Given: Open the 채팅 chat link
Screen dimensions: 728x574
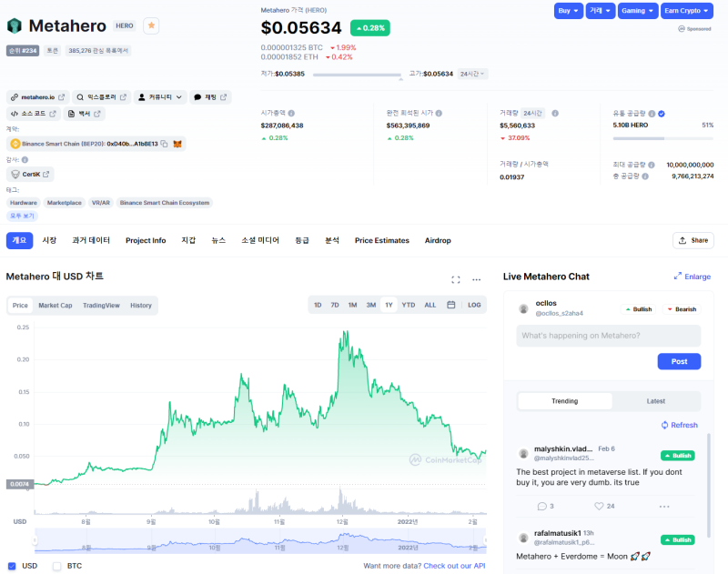Looking at the screenshot, I should (210, 97).
